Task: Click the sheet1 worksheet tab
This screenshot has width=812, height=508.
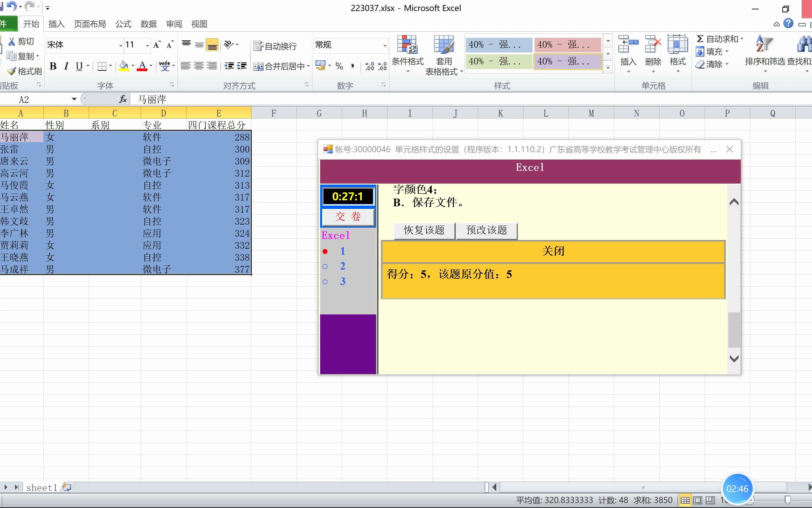Action: (x=42, y=487)
